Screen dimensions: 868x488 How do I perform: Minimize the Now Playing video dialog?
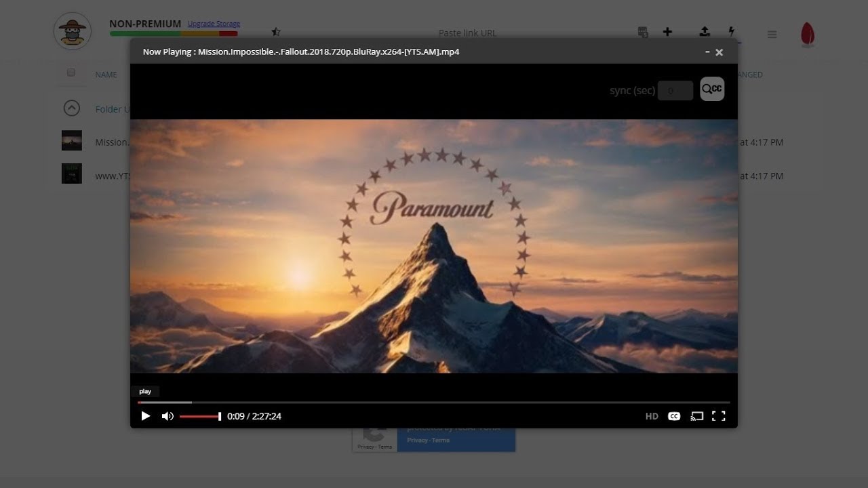point(707,52)
